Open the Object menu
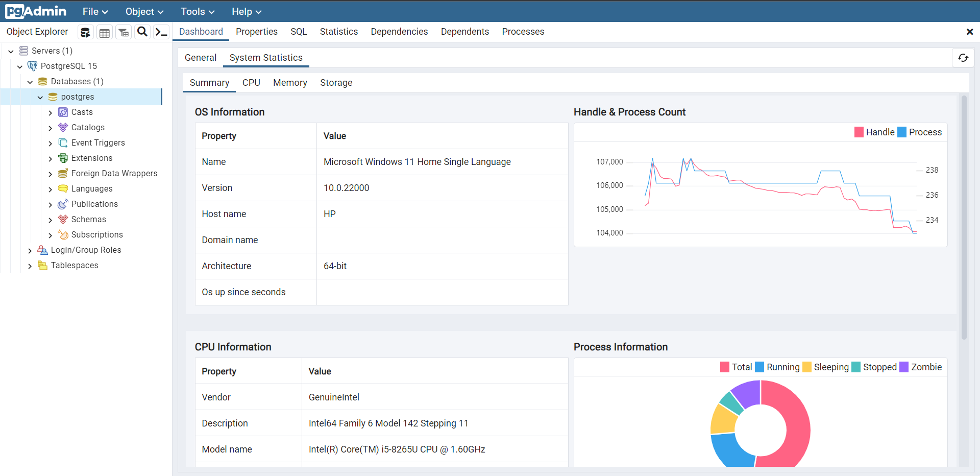The width and height of the screenshot is (980, 476). 144,11
